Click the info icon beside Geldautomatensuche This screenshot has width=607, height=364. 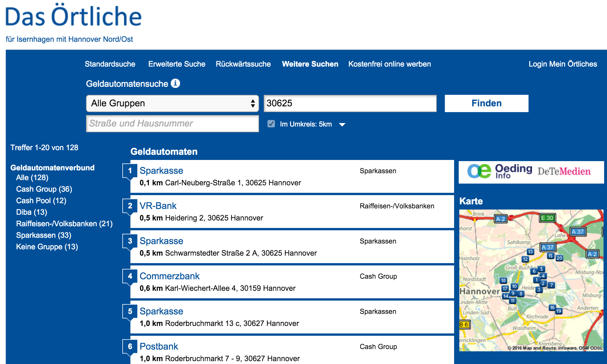[175, 83]
